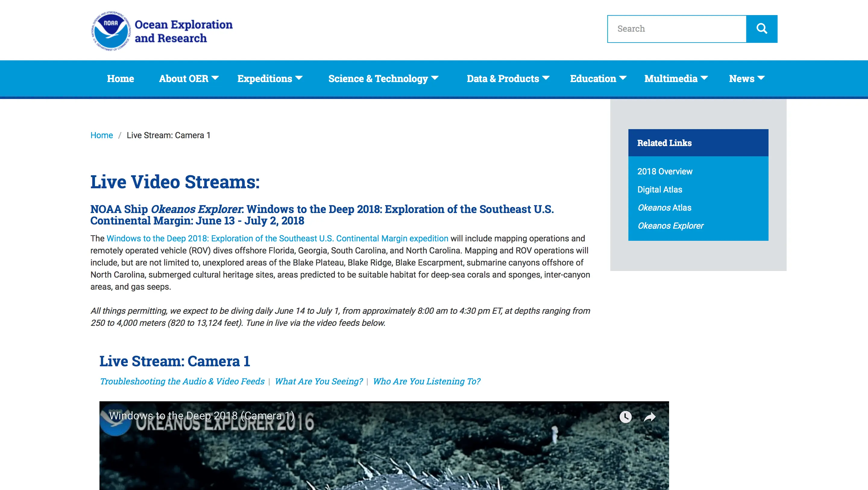The width and height of the screenshot is (868, 490).
Task: Click the Home breadcrumb link
Action: (x=102, y=135)
